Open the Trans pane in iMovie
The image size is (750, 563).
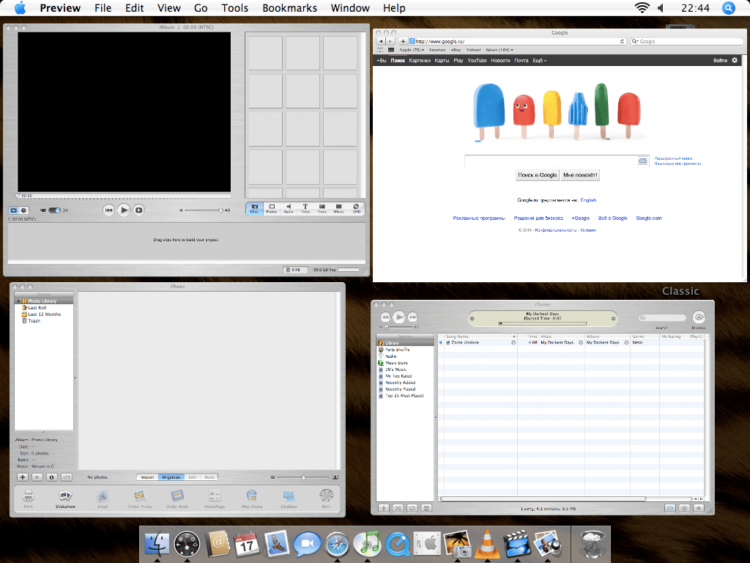click(322, 209)
